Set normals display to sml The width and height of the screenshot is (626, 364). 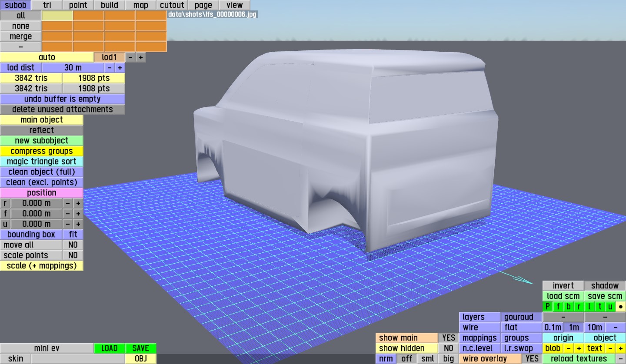[428, 359]
